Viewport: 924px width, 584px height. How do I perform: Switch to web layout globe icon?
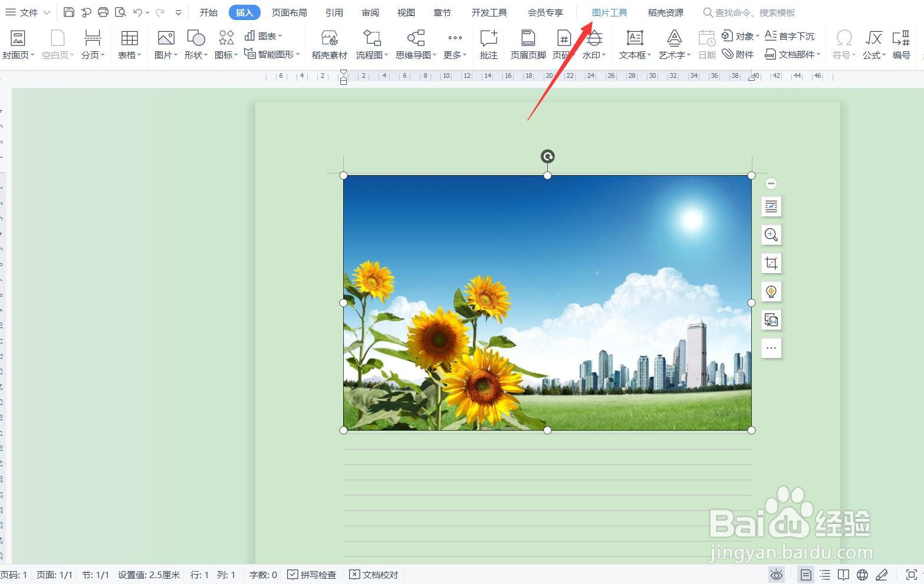pyautogui.click(x=862, y=575)
